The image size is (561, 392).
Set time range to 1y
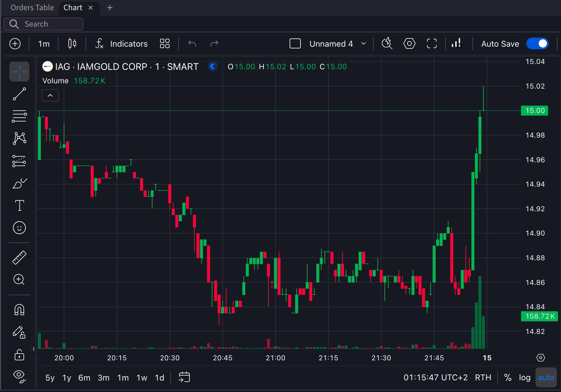pos(67,378)
